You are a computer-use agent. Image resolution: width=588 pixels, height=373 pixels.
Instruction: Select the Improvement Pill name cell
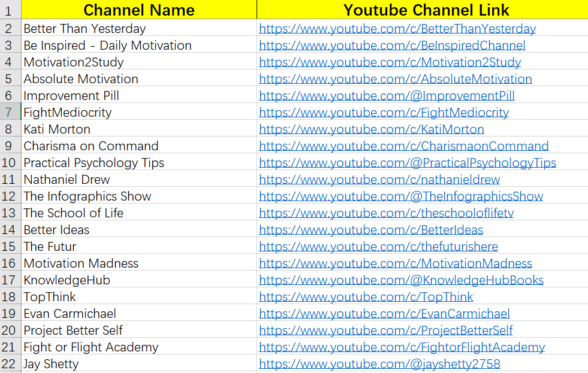coord(139,95)
